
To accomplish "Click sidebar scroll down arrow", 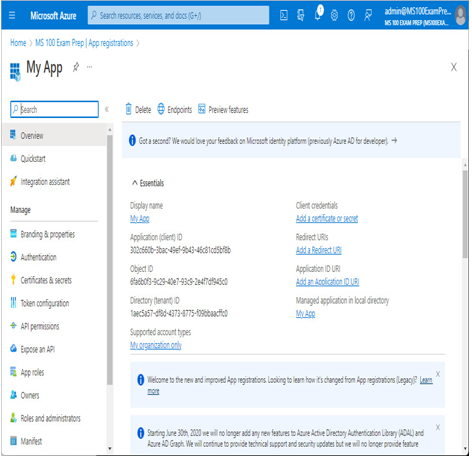I will 110,449.
